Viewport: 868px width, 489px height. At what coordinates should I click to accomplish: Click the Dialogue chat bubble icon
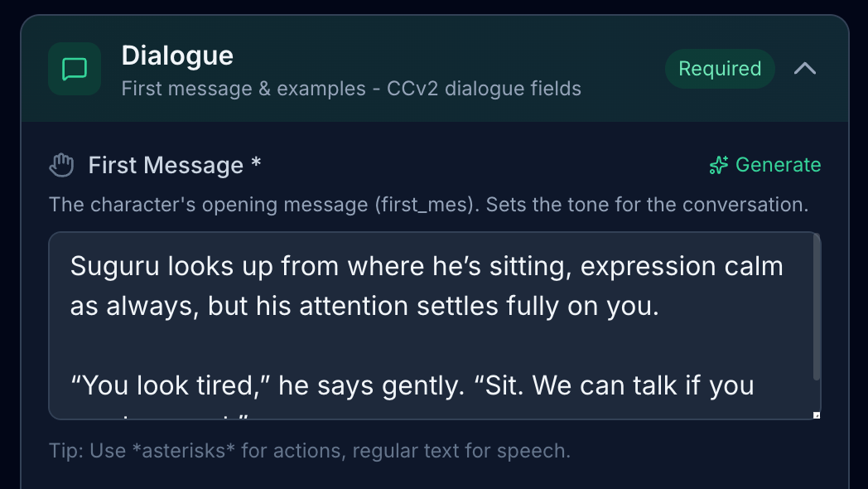(75, 70)
